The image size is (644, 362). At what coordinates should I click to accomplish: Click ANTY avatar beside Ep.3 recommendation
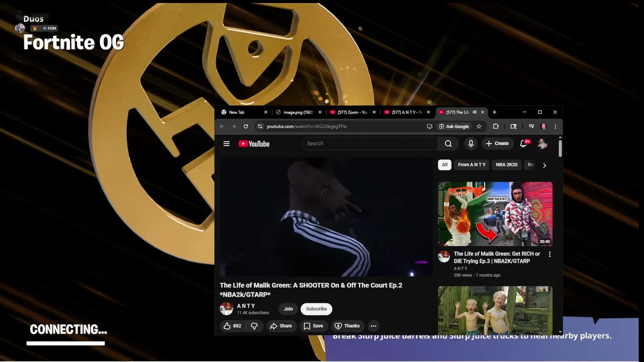444,257
